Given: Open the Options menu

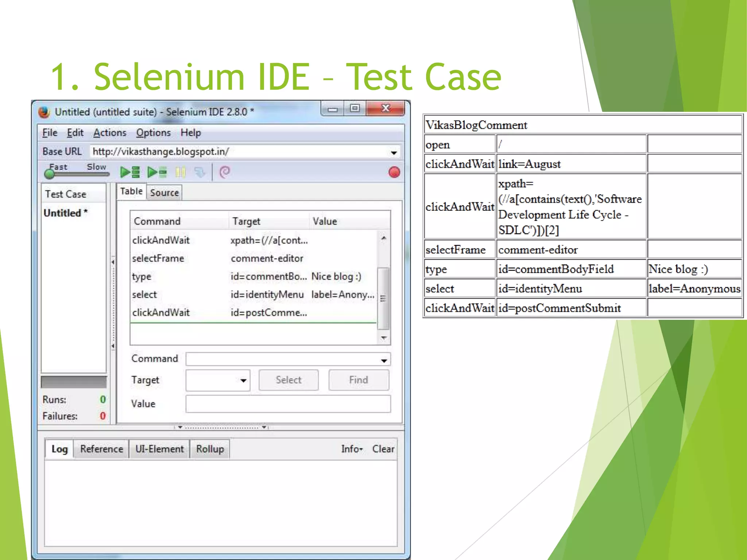Looking at the screenshot, I should point(153,133).
